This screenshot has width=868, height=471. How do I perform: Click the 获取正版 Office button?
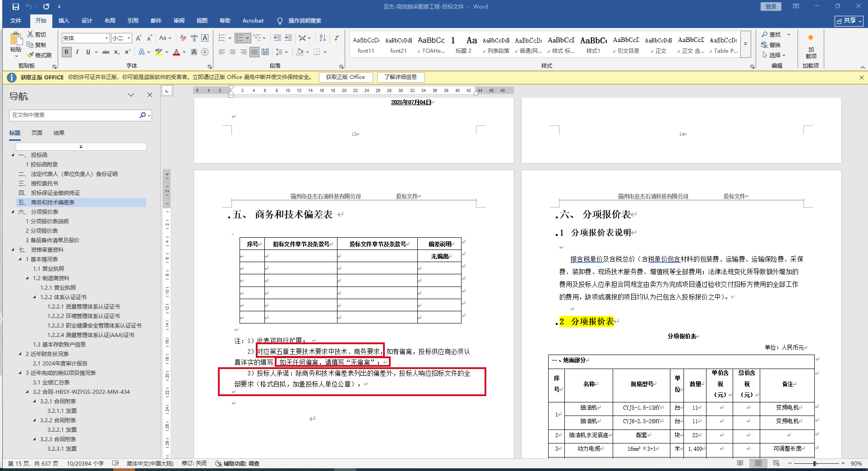pyautogui.click(x=346, y=77)
